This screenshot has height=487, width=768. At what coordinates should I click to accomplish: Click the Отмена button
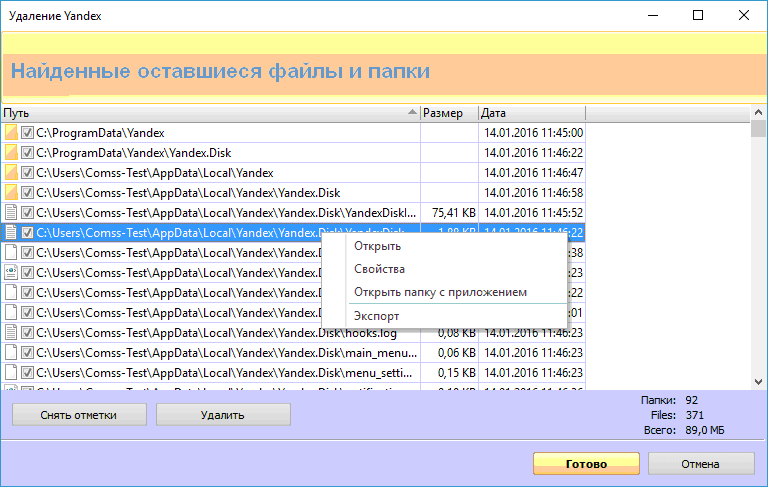coord(701,463)
